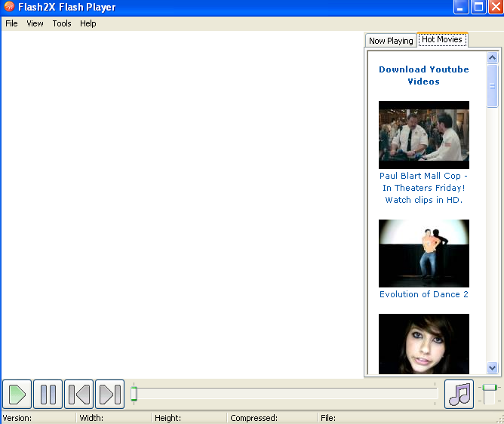Open the View menu
Viewport: 504px width, 424px height.
pos(35,23)
